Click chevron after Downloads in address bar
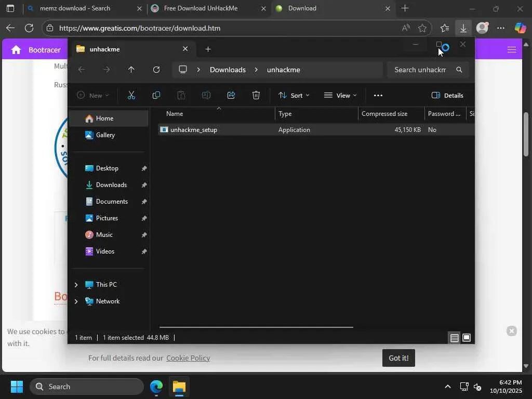 (x=256, y=70)
